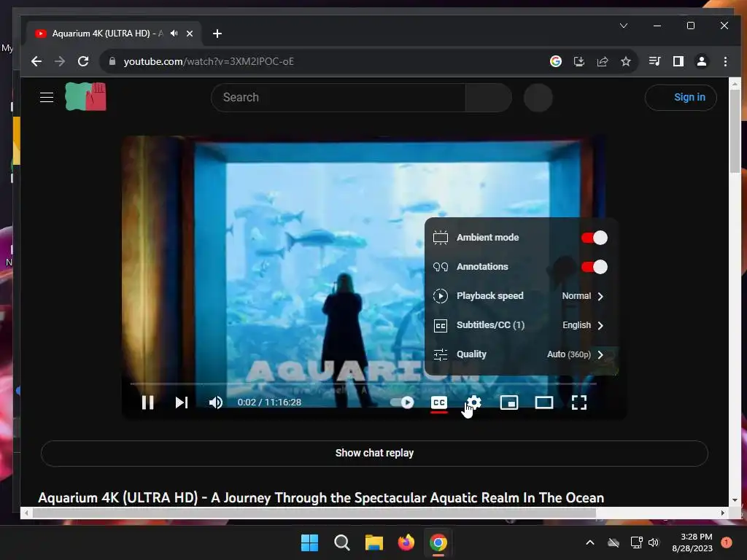Open clock and date in taskbar
Image resolution: width=747 pixels, height=560 pixels.
[x=692, y=542]
